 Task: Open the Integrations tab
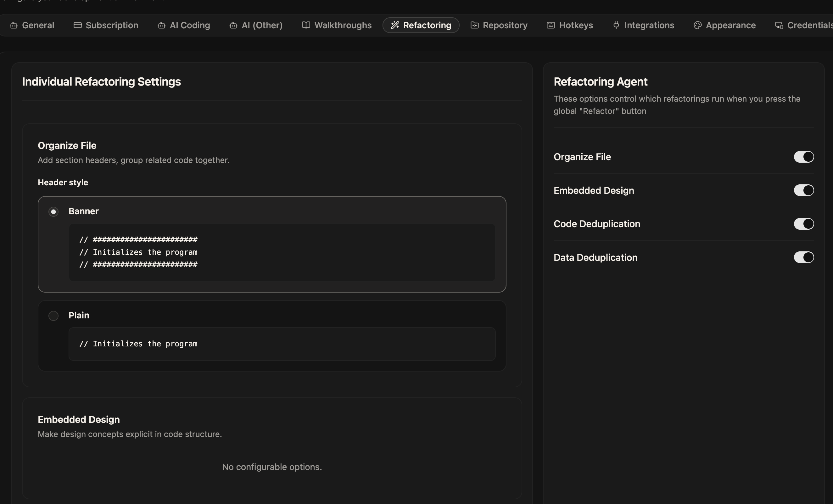tap(643, 25)
